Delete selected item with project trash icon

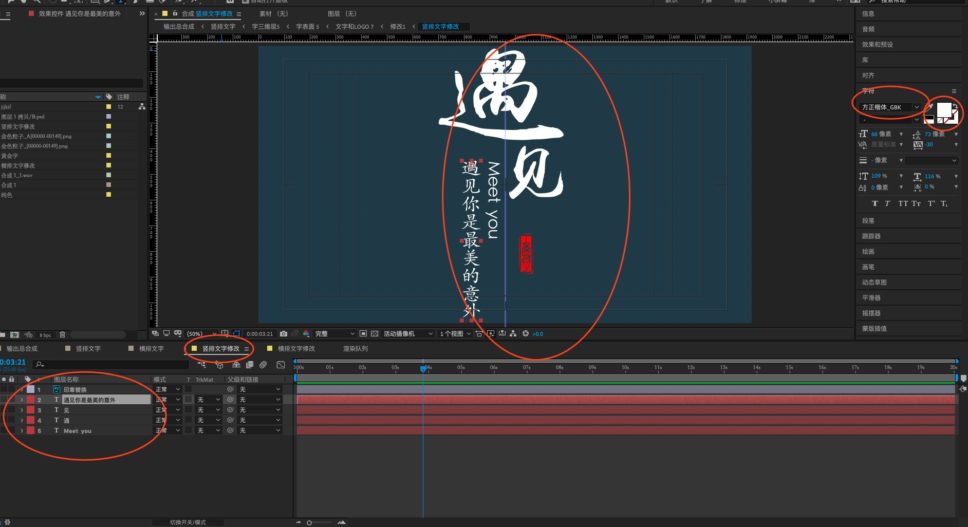[x=62, y=335]
